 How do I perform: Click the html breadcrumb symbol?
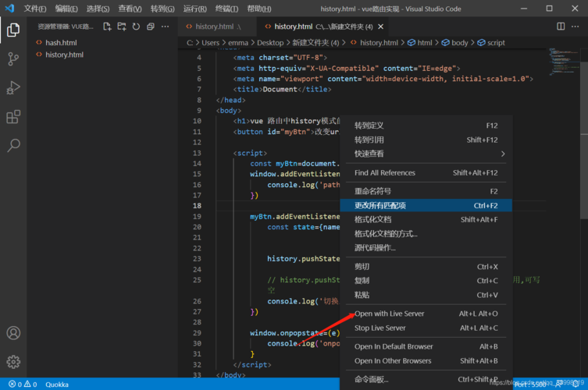(x=420, y=43)
